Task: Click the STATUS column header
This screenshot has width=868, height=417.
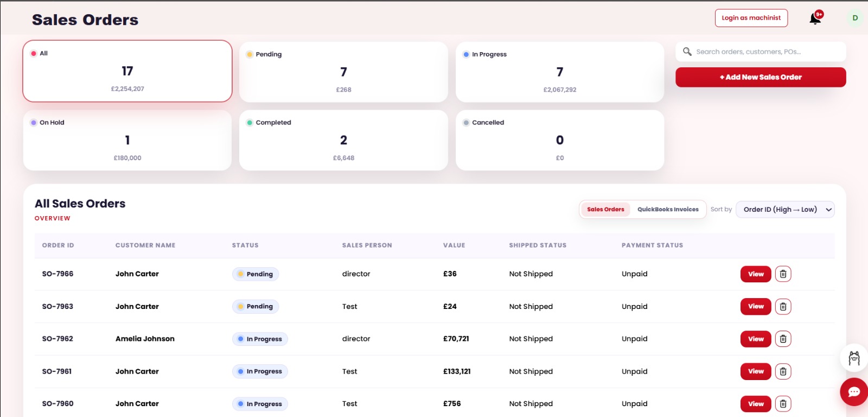Action: (245, 245)
